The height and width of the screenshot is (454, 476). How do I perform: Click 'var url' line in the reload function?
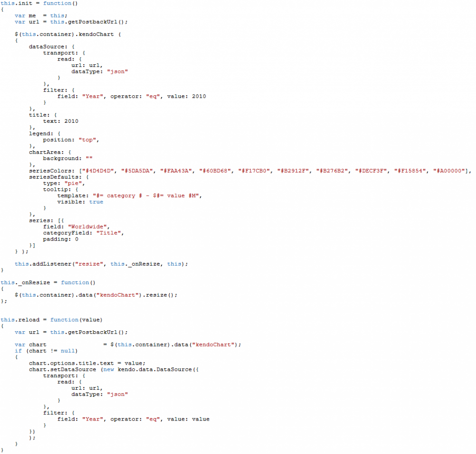71,333
